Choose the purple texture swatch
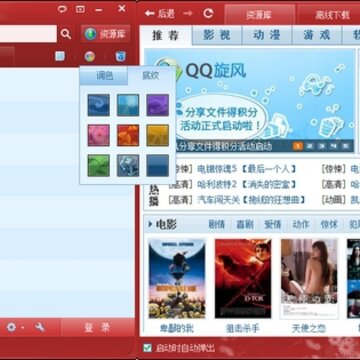This screenshot has width=360, height=360. pyautogui.click(x=157, y=105)
